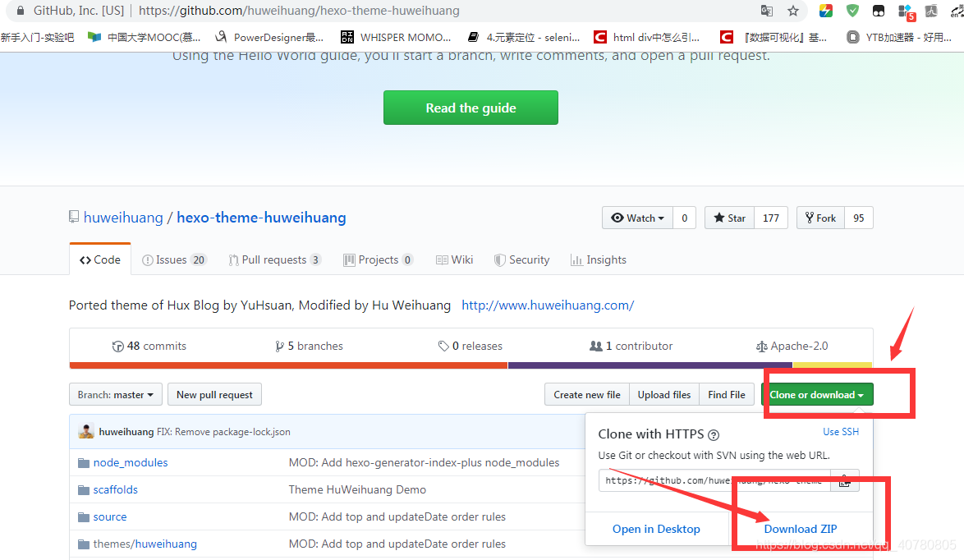Show the watchers count 0
The width and height of the screenshot is (964, 560).
click(684, 218)
